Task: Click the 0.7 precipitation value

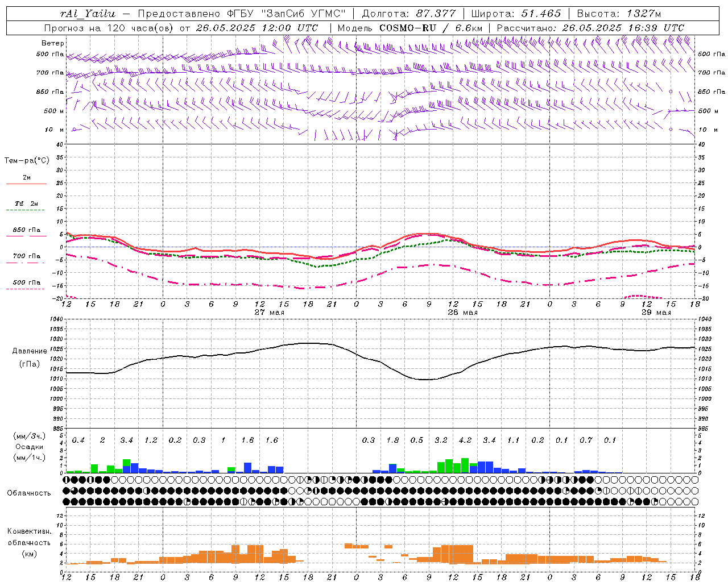Action: tap(586, 440)
